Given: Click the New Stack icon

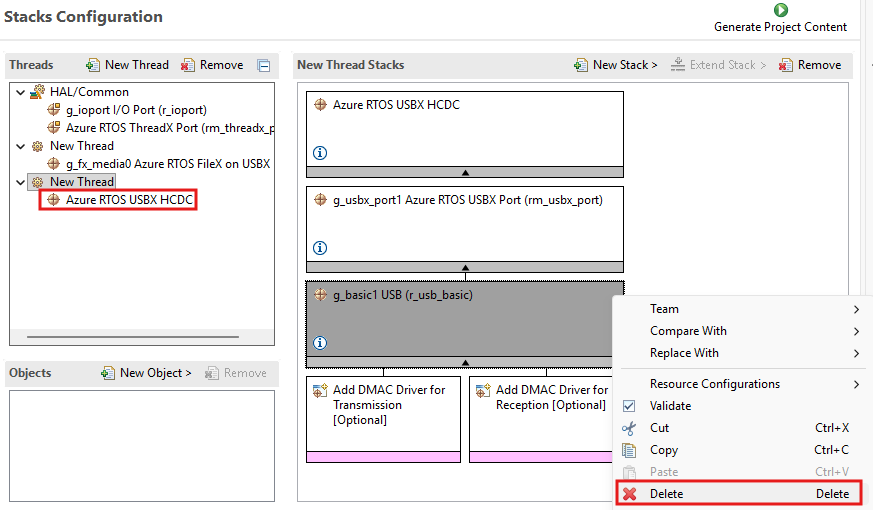Looking at the screenshot, I should tap(581, 65).
